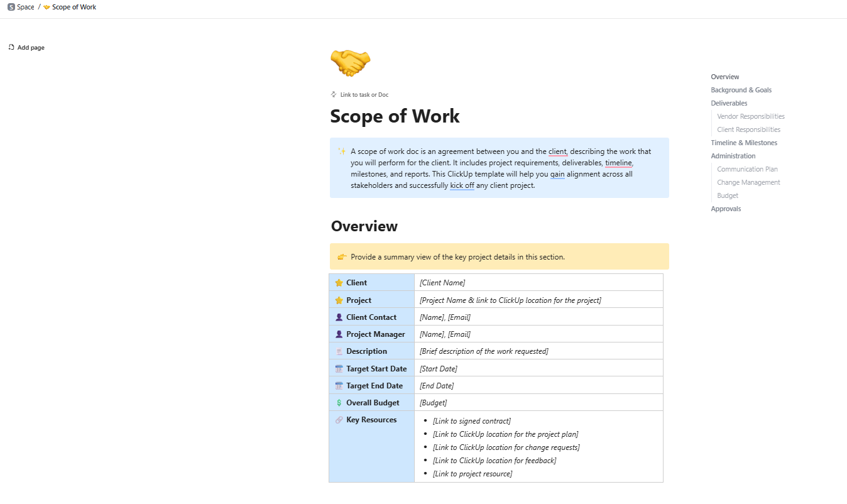Open the Scope of Work breadcrumb entry
The width and height of the screenshot is (847, 504).
(74, 7)
